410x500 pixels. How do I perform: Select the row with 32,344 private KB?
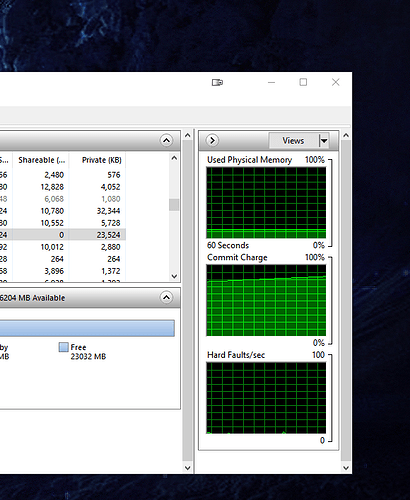tap(63, 211)
